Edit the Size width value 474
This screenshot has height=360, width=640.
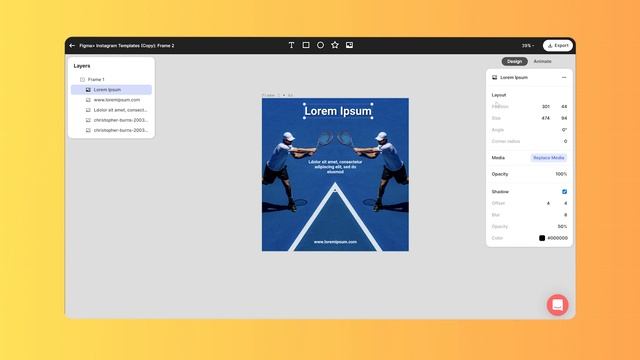point(546,118)
